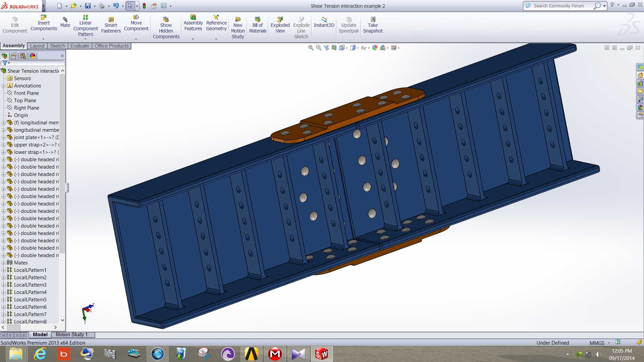
Task: Click the Open file icon
Action: coord(73,6)
